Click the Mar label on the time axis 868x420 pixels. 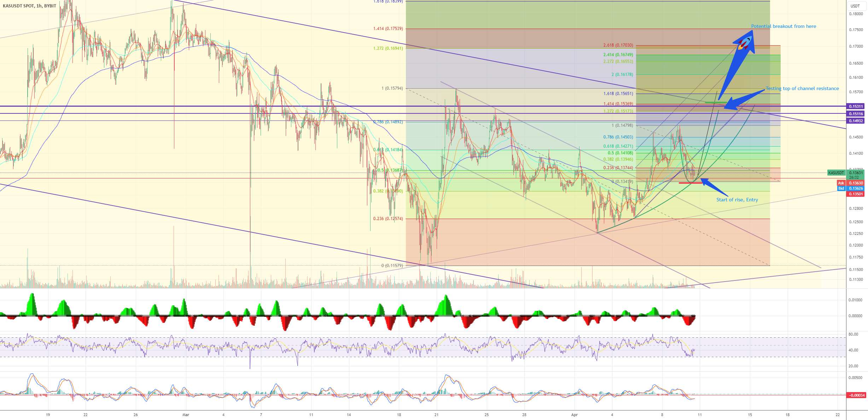(x=186, y=415)
